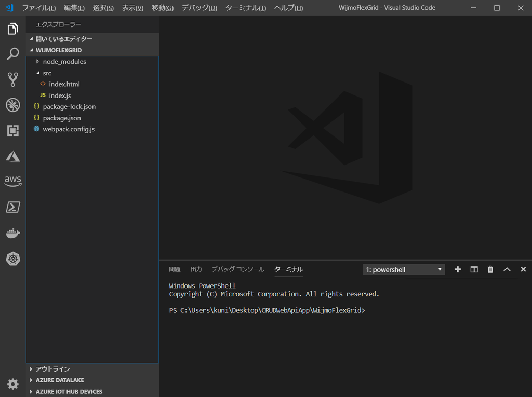Kill the terminal with trash icon

pos(490,269)
